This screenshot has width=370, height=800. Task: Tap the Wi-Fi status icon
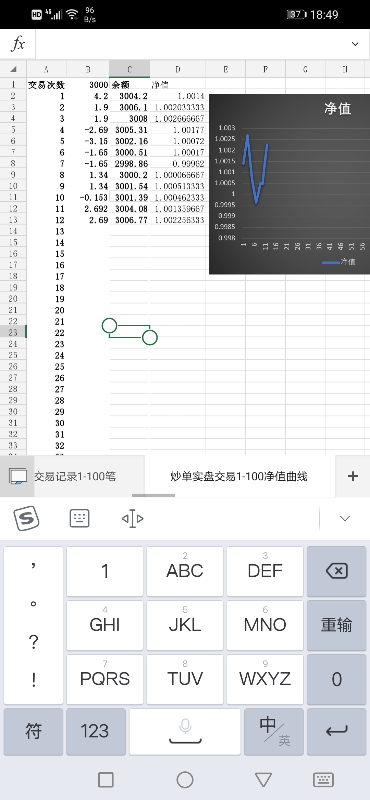72,14
